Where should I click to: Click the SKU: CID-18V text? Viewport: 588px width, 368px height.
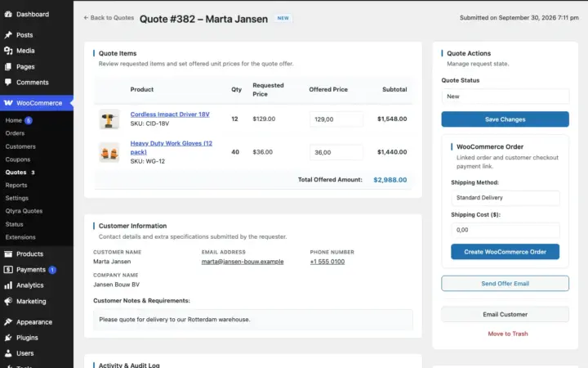[149, 124]
